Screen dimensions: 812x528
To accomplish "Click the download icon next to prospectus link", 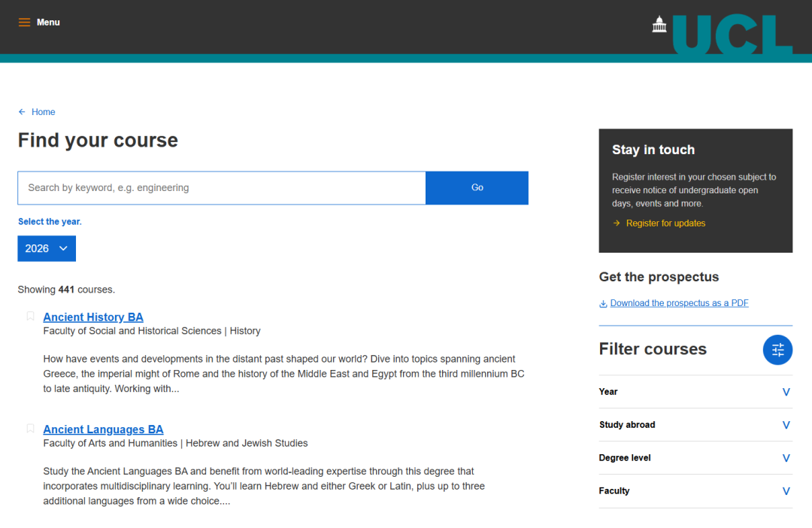I will tap(603, 304).
